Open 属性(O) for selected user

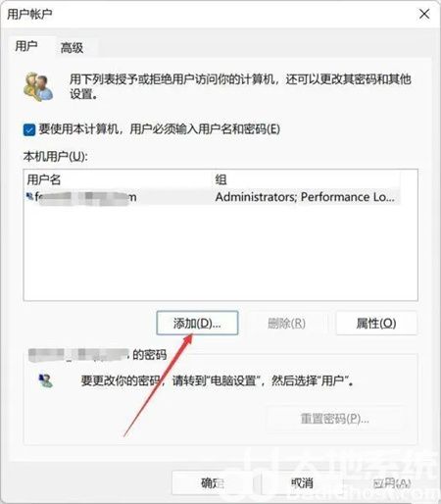[376, 323]
